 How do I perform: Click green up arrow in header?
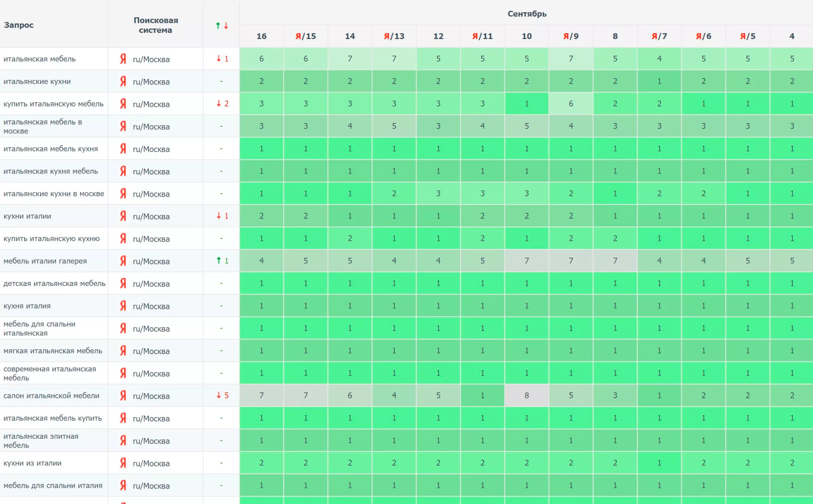point(218,25)
